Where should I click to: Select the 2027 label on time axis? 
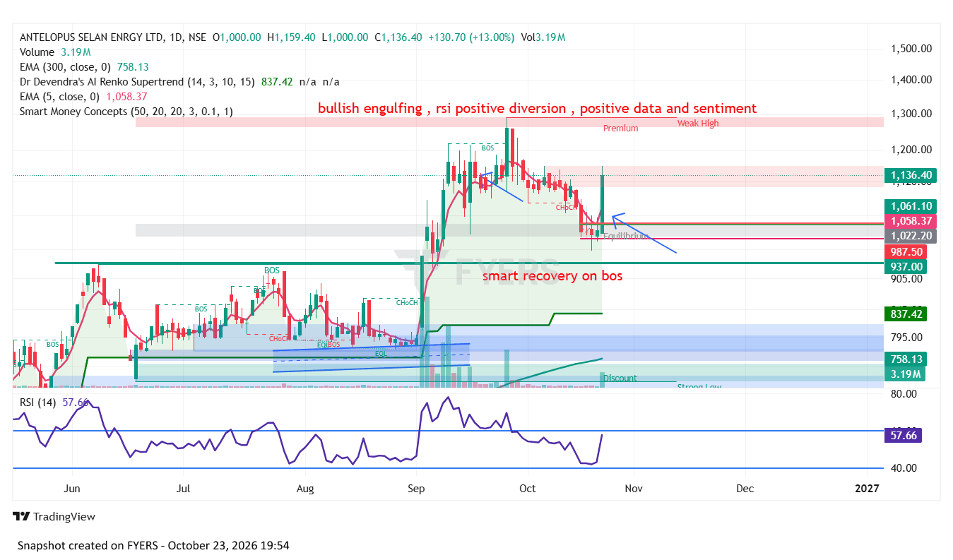(x=867, y=489)
